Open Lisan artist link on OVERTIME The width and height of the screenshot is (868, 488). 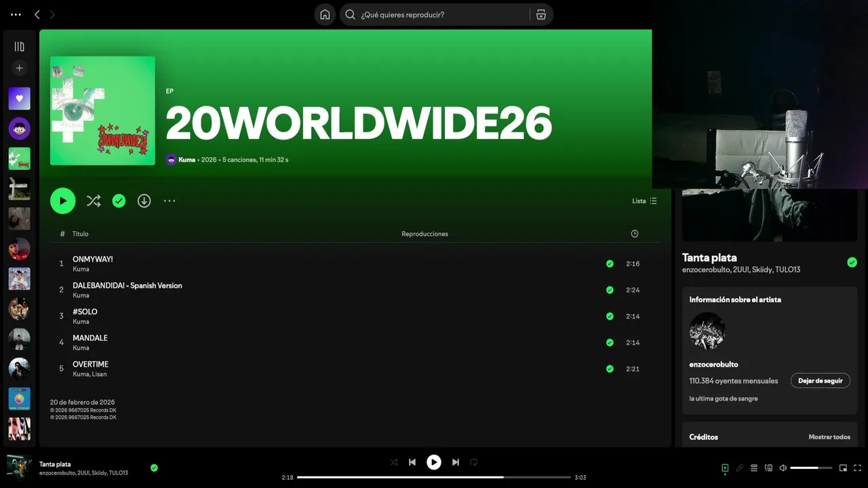click(99, 374)
